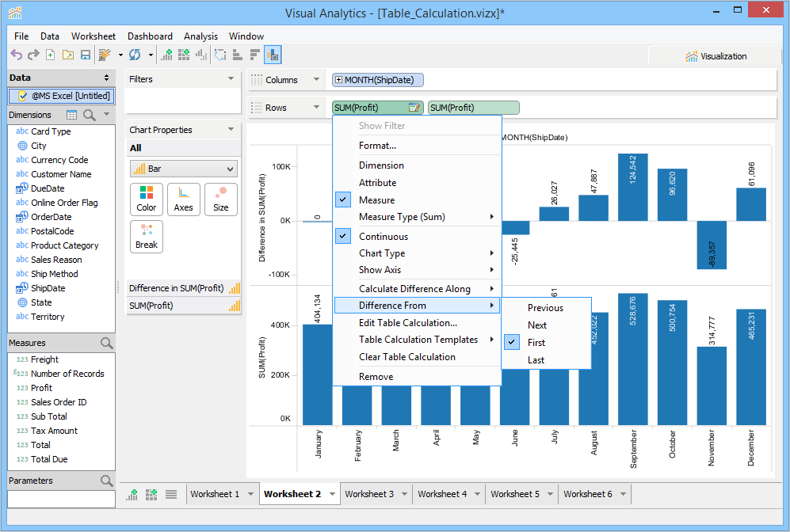Open a file using the folder icon

tap(68, 55)
